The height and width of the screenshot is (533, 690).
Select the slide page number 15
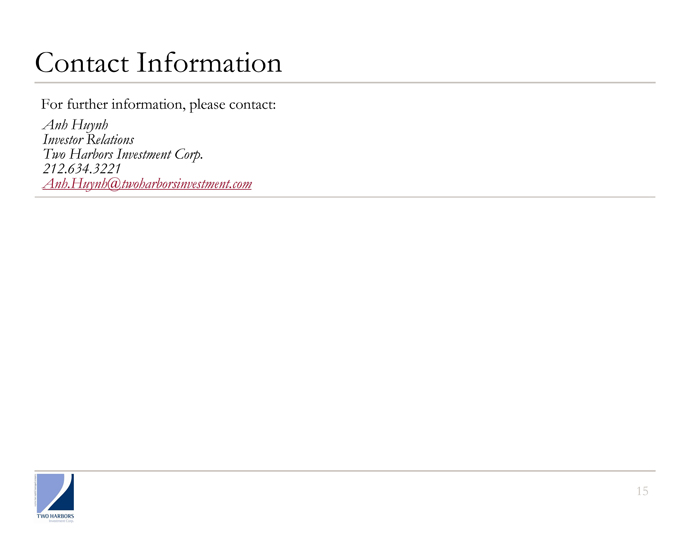click(x=642, y=491)
